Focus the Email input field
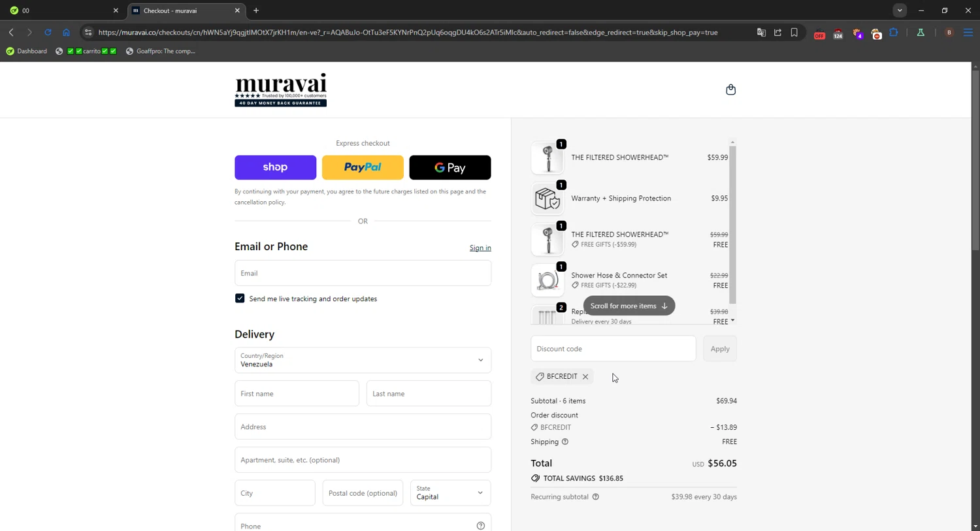The width and height of the screenshot is (980, 531). (x=363, y=273)
